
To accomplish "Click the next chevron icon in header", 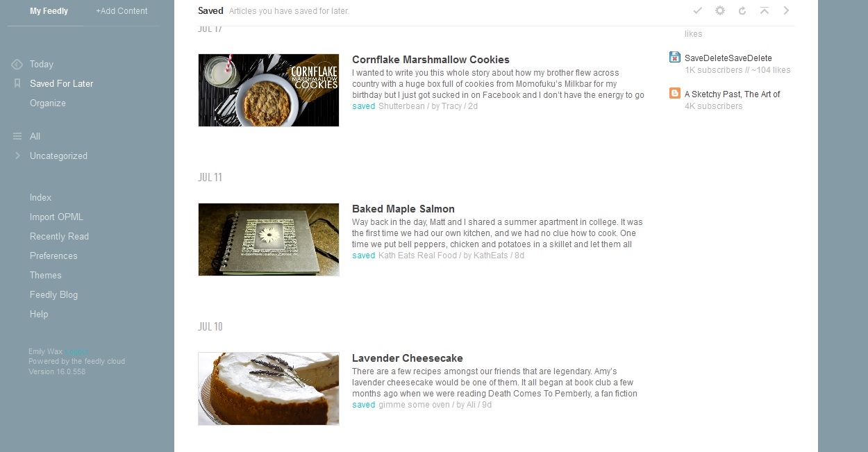I will (x=787, y=10).
